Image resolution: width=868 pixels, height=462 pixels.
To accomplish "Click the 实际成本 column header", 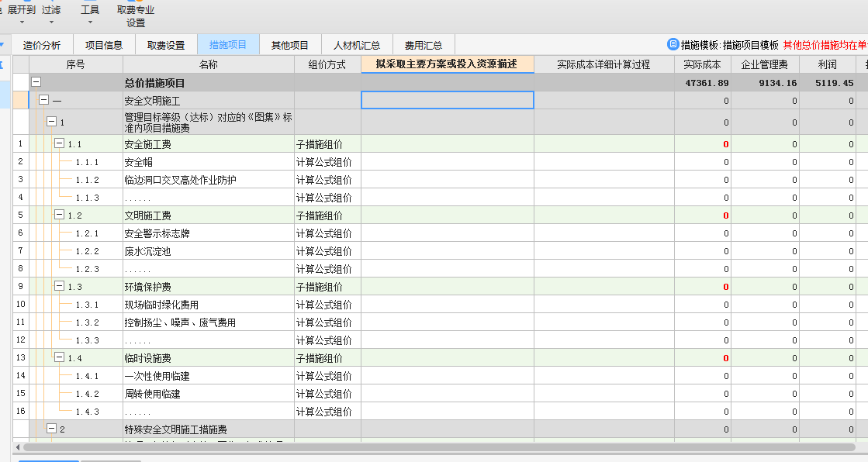I will [x=703, y=64].
